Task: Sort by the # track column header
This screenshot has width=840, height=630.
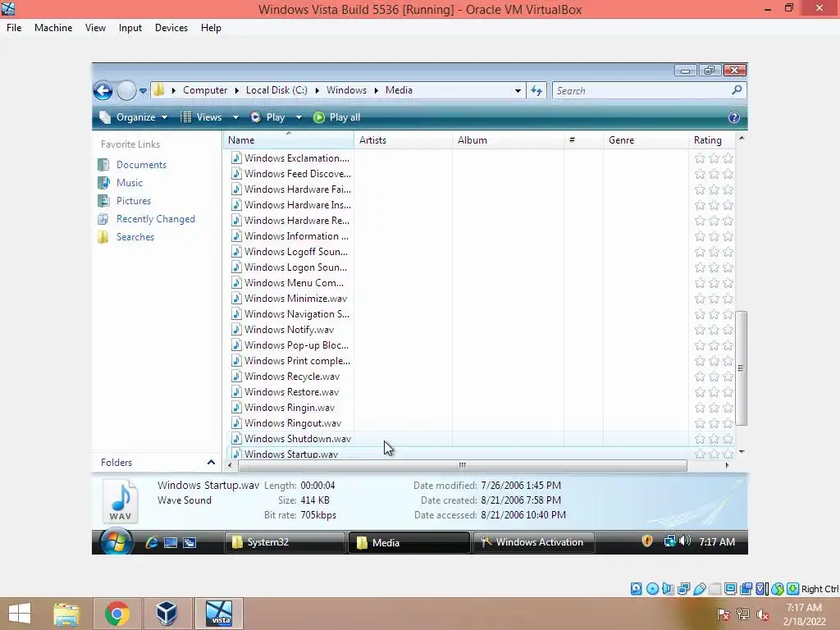Action: [583, 139]
